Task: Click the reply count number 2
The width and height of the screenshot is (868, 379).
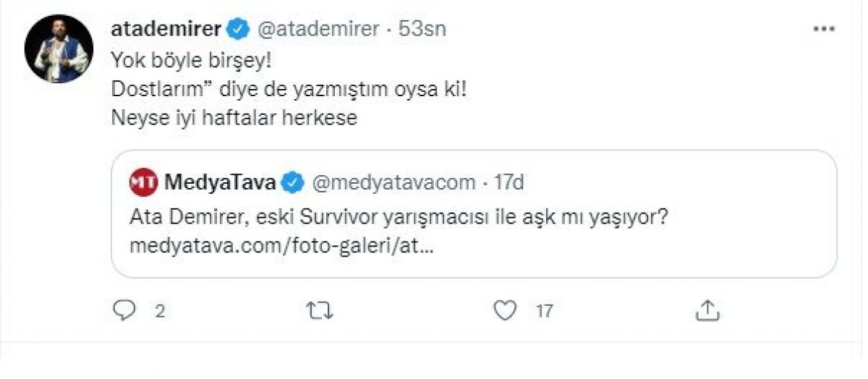Action: (x=160, y=312)
